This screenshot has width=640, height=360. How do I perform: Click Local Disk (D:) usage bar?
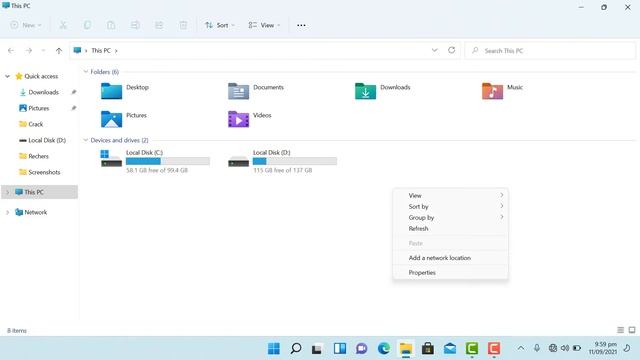pyautogui.click(x=295, y=161)
